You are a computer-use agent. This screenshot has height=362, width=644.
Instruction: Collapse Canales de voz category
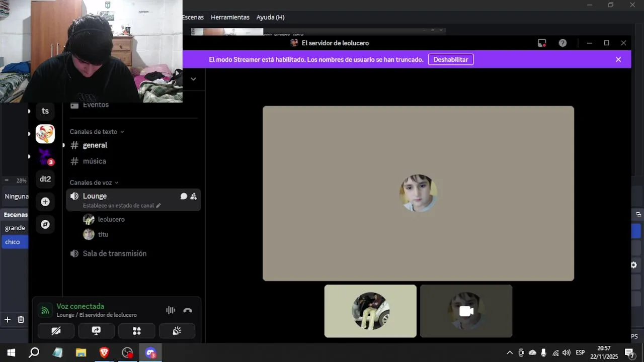coord(94,183)
